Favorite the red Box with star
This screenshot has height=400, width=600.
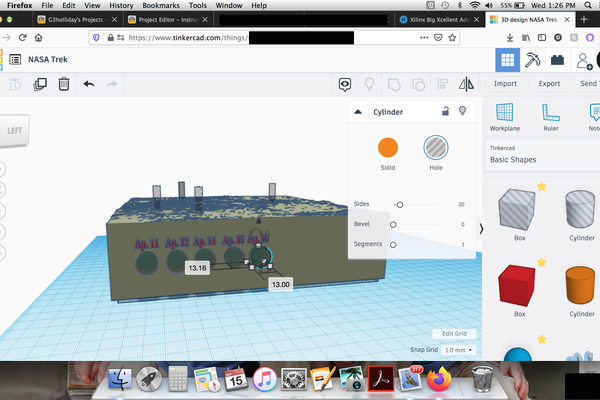tap(541, 263)
